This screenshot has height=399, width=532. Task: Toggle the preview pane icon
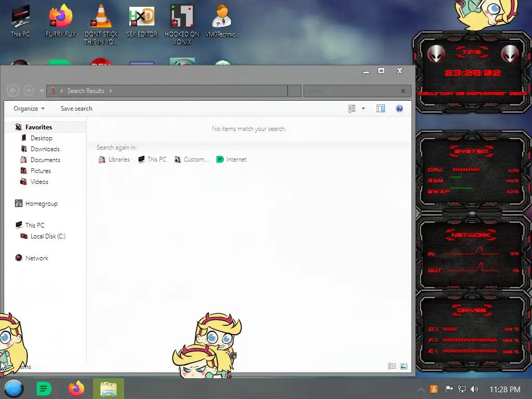pyautogui.click(x=381, y=109)
